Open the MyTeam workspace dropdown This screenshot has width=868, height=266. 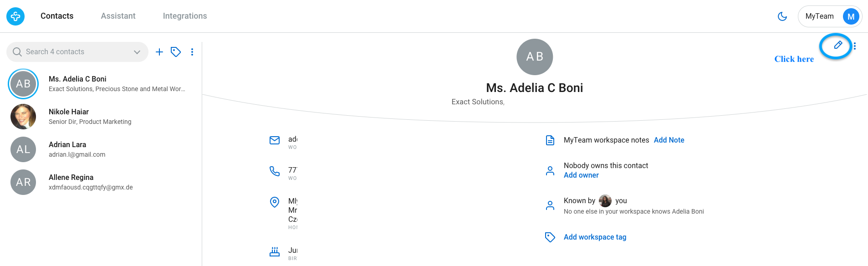point(830,16)
